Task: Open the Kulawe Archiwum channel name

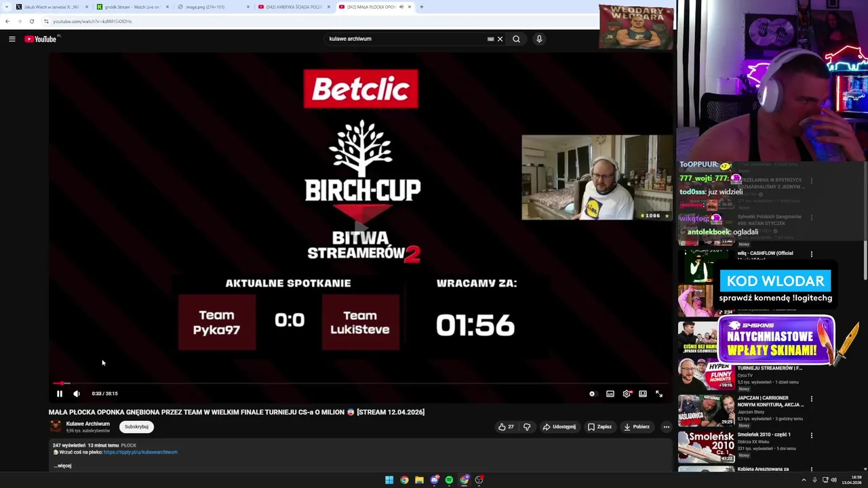Action: [87, 424]
